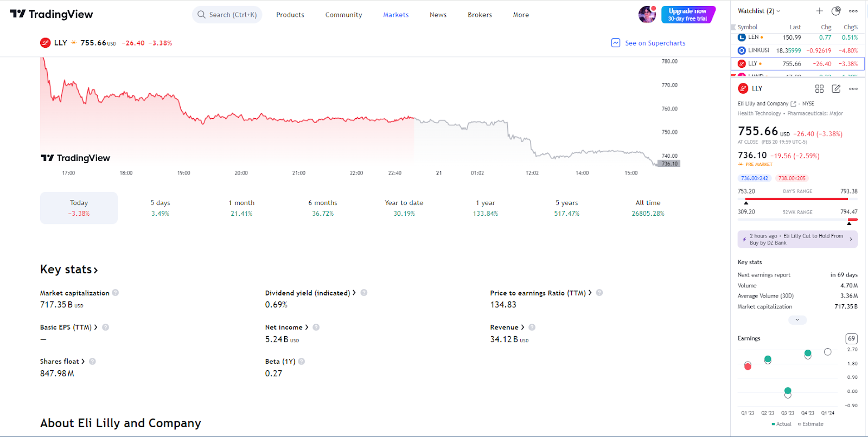Select the 5 years range tab

click(567, 208)
